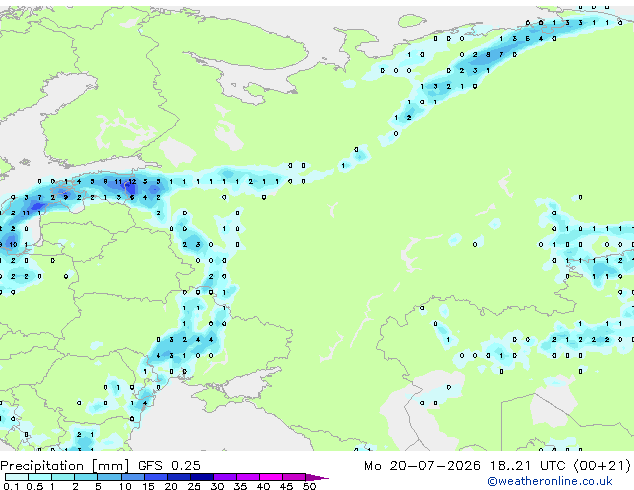Screen dimensions: 634x490
Task: Pick the 15–20 mm legend swatch
Action: 155,477
